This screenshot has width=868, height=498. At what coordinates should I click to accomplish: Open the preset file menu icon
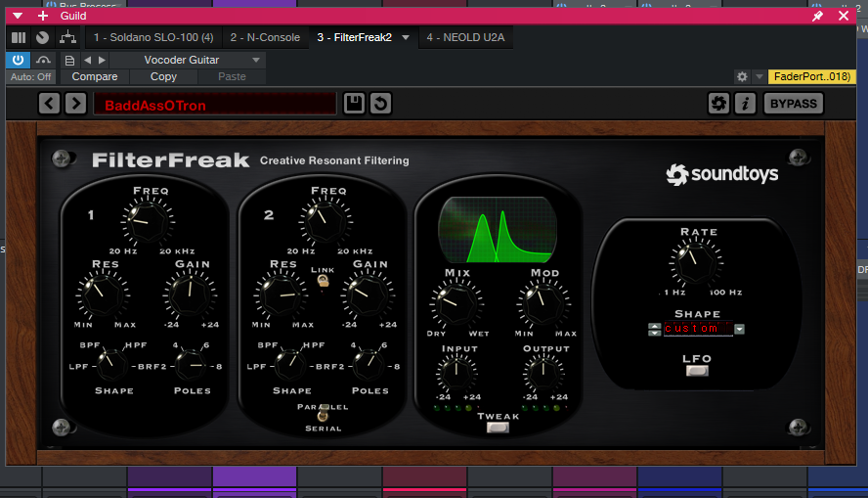(69, 60)
